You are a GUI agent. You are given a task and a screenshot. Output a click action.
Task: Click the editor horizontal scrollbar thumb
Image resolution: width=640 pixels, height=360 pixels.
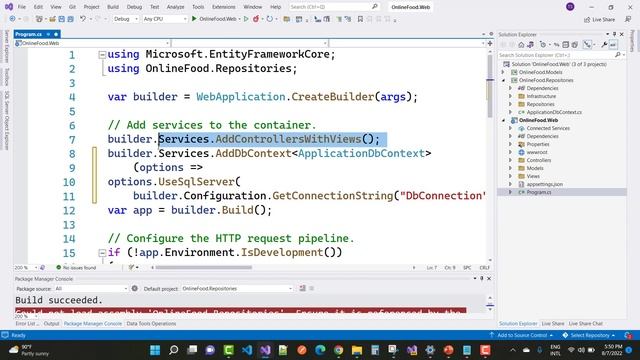(204, 267)
